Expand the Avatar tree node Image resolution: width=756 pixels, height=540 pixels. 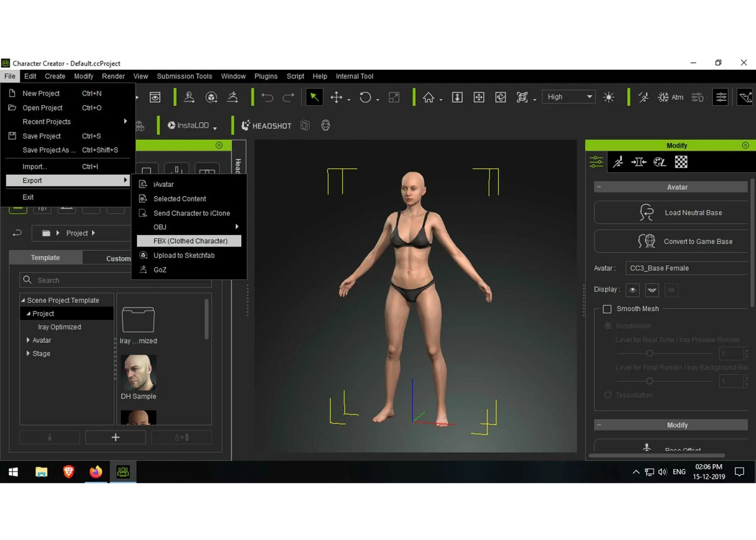click(x=28, y=340)
